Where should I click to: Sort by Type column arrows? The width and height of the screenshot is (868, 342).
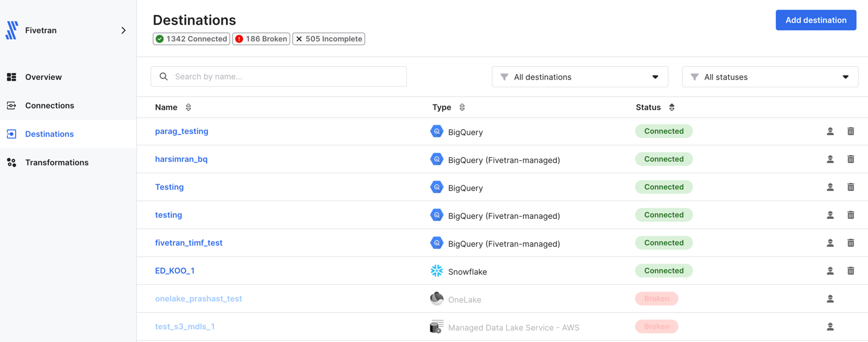[x=462, y=107]
